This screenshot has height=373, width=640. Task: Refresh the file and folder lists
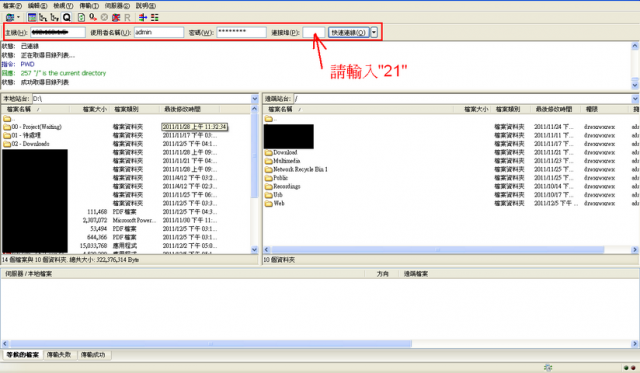(x=81, y=18)
